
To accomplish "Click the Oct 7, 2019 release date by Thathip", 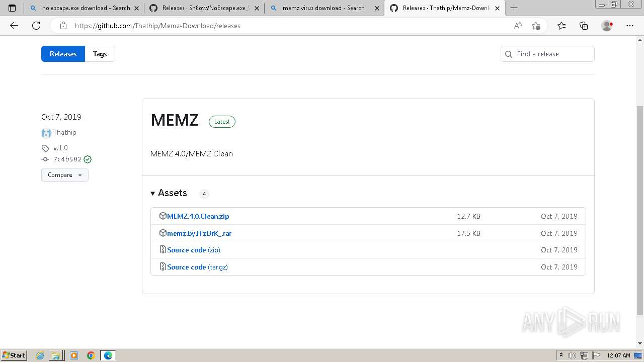I will point(61,117).
